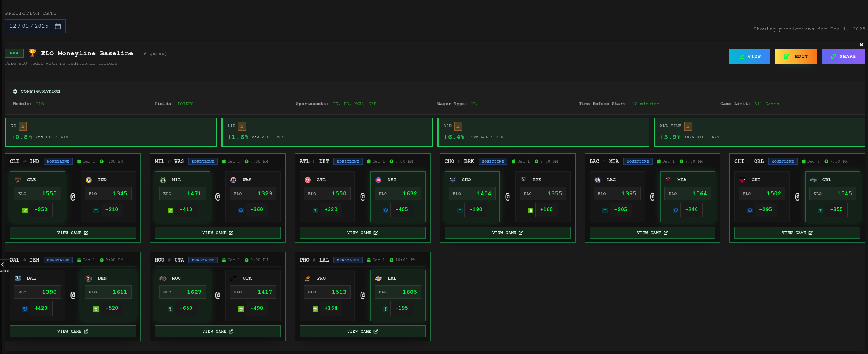868x354 pixels.
Task: Click the Configuration gear icon
Action: coord(15,92)
